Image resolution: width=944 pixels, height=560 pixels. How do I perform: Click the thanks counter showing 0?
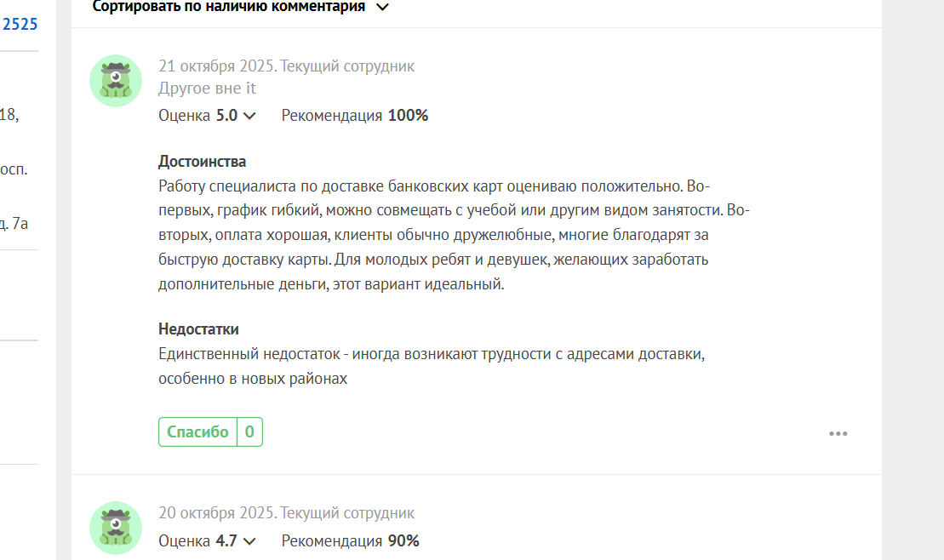pyautogui.click(x=249, y=432)
